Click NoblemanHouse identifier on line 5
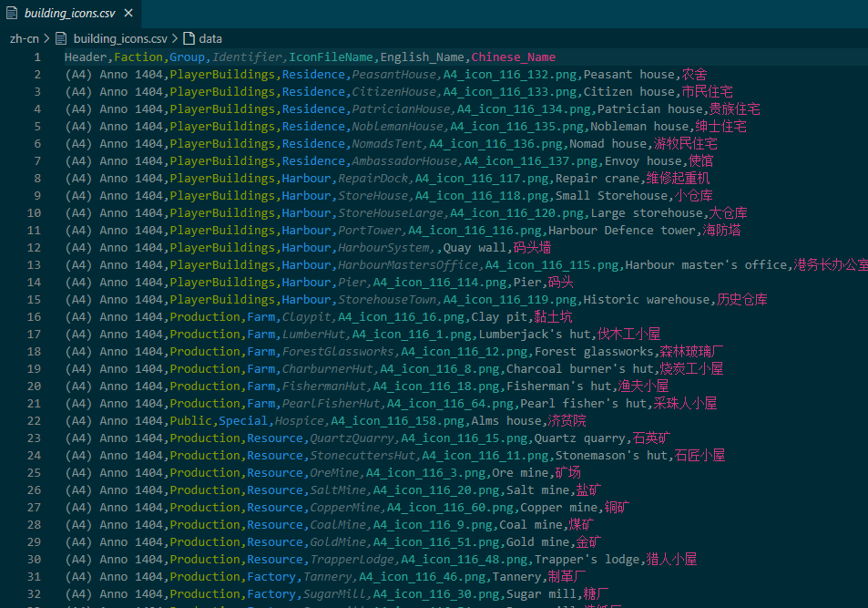 tap(397, 127)
